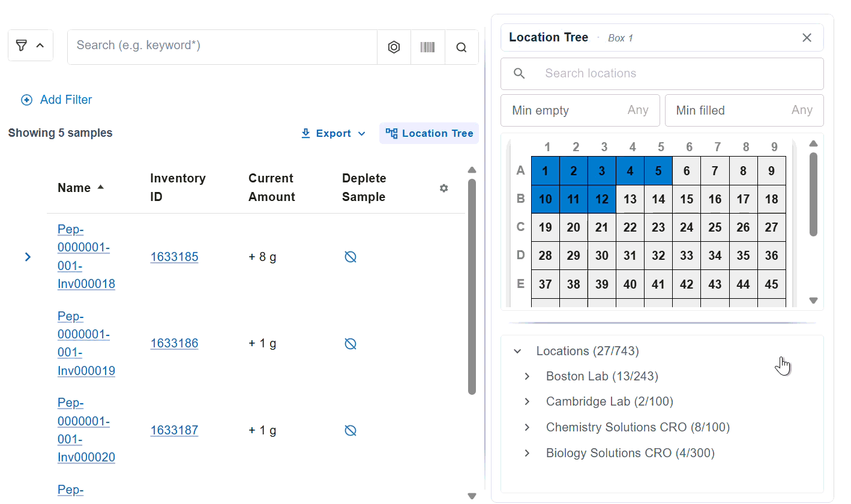
Task: Click the table settings gear icon
Action: point(444,188)
